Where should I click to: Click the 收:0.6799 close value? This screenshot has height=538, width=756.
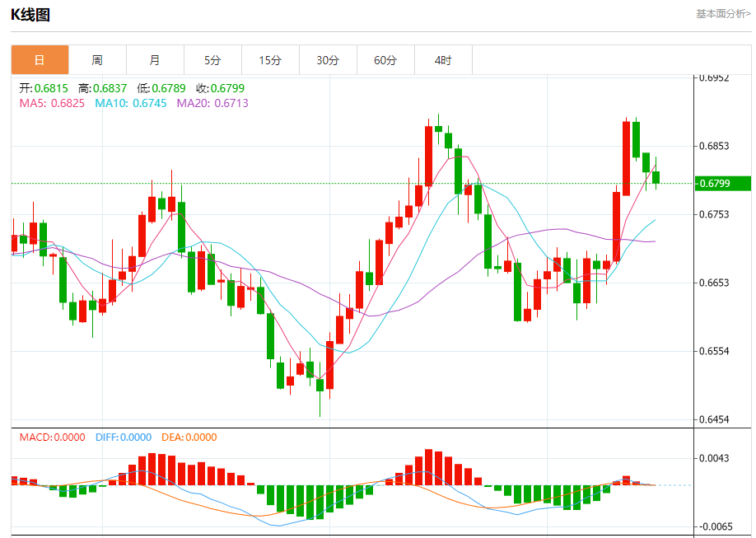tap(220, 88)
